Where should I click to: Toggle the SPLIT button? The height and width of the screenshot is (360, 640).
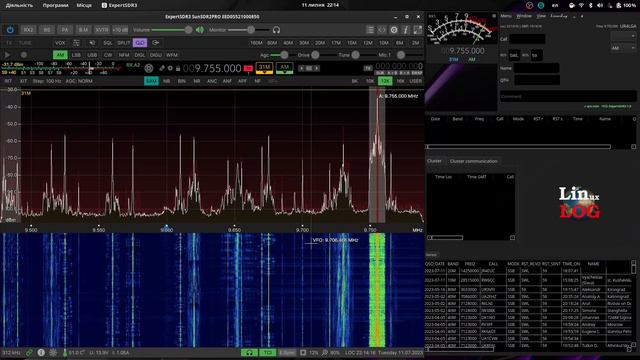tap(124, 42)
